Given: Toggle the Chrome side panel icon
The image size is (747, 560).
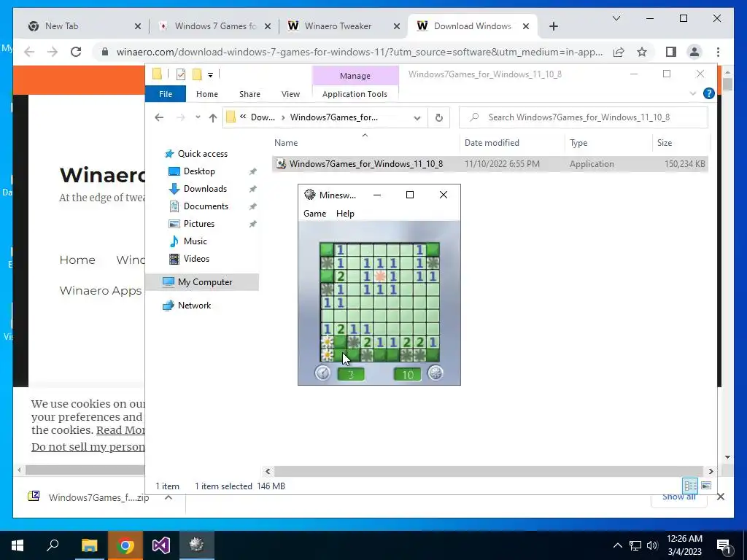Looking at the screenshot, I should tap(671, 52).
